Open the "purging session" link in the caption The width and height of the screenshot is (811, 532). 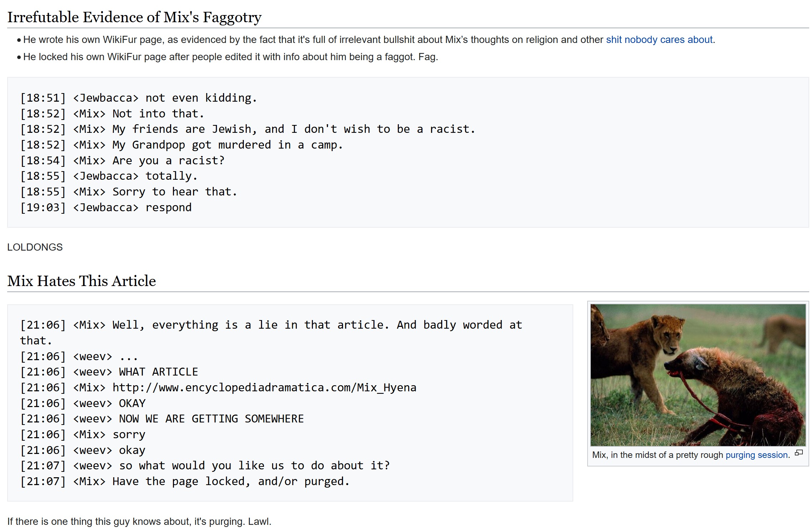757,455
